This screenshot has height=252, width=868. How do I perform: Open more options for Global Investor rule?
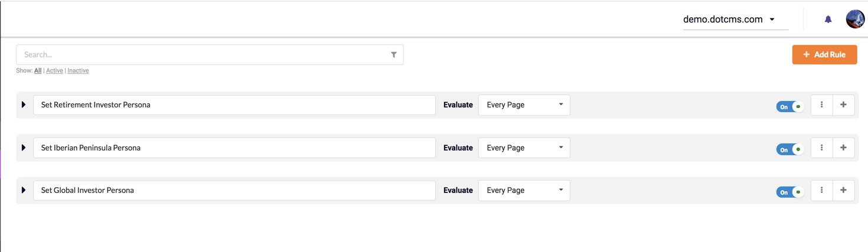[x=821, y=190]
